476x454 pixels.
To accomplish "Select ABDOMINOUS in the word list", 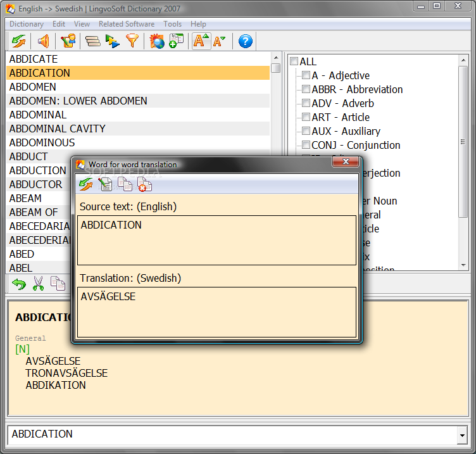I will coord(138,142).
